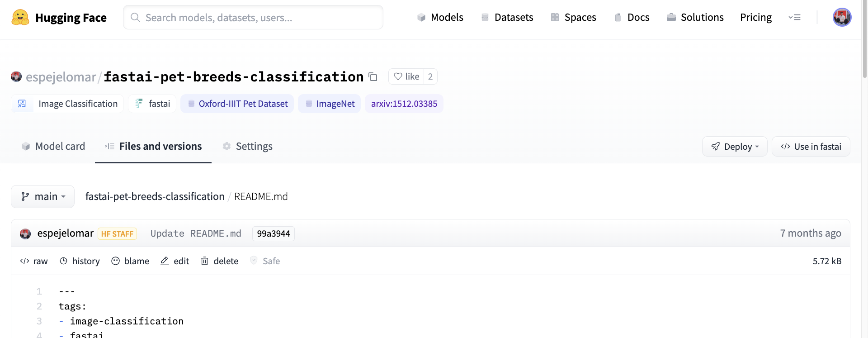This screenshot has height=338, width=868.
Task: Switch to the Model card tab
Action: (x=53, y=146)
